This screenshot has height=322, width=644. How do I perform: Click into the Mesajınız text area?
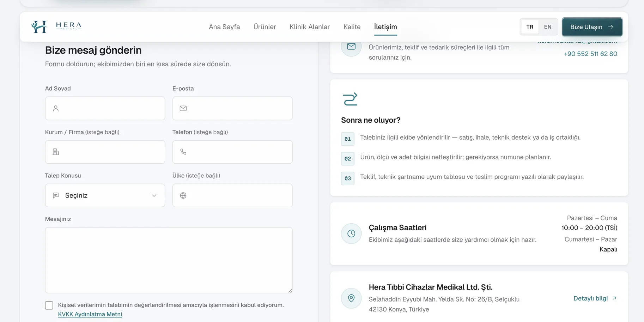169,260
